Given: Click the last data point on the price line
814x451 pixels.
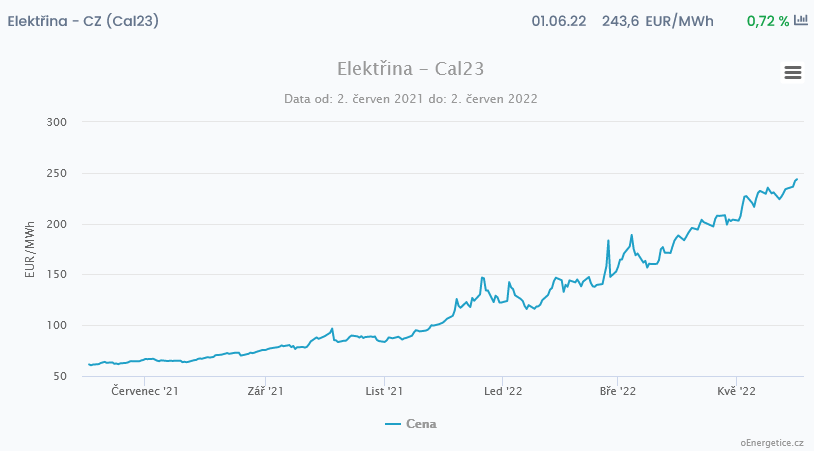Looking at the screenshot, I should click(797, 179).
